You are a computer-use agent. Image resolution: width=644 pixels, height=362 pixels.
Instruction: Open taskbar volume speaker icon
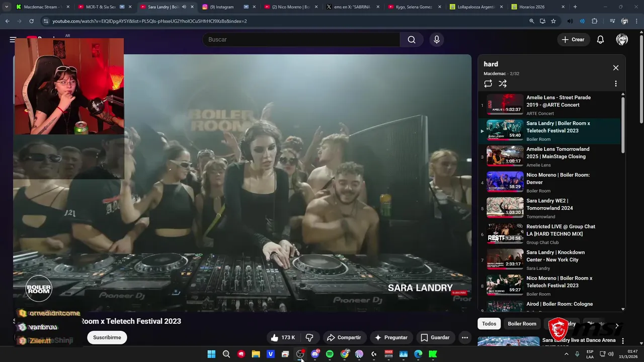pos(611,354)
